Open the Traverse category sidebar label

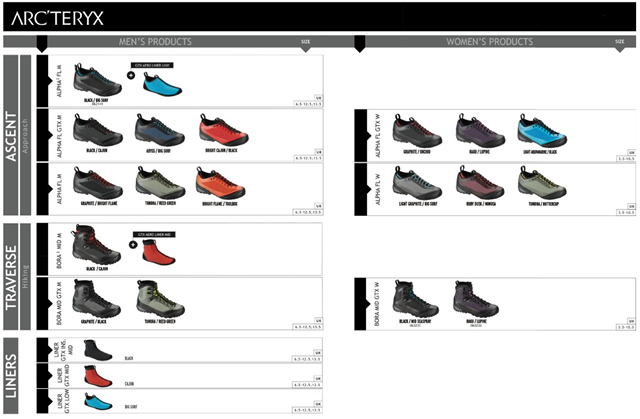click(11, 277)
